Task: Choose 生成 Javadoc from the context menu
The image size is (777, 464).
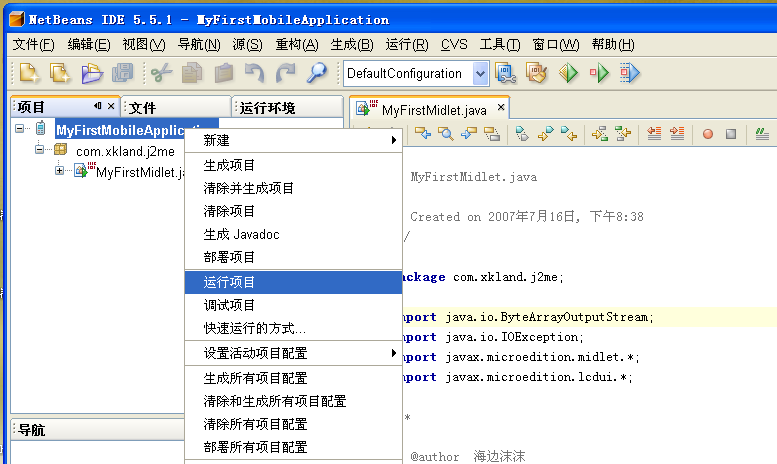Action: click(293, 234)
